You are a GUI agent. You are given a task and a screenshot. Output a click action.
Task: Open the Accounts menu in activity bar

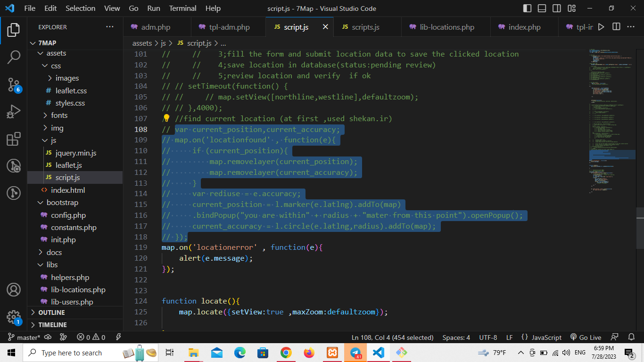(14, 289)
